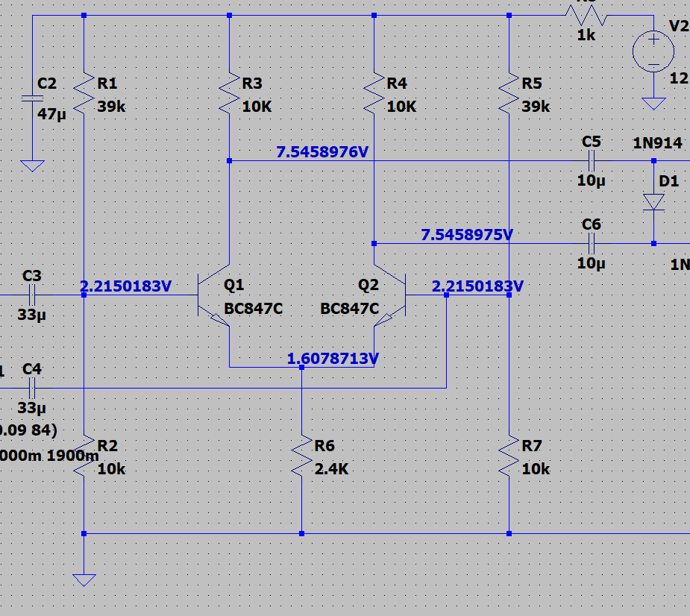
Task: Click the 2.4K value of R6
Action: (331, 469)
